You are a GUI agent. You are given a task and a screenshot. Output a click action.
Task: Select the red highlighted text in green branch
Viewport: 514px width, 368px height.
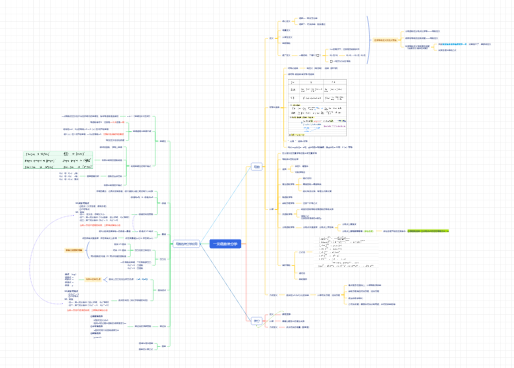coord(113,134)
